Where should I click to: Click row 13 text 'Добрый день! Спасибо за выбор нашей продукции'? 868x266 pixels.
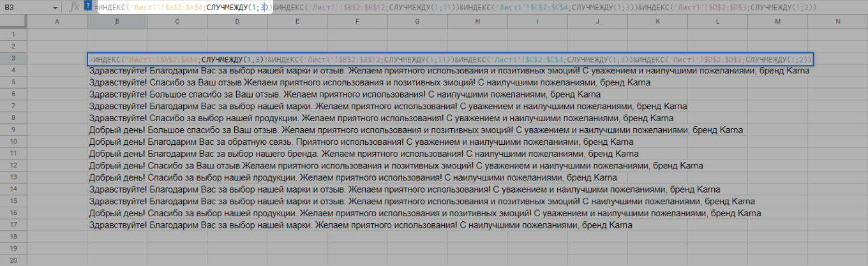coord(193,177)
